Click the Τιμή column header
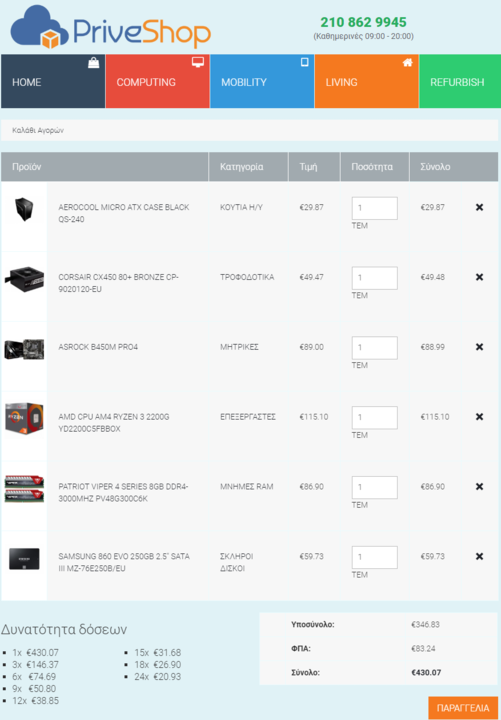Viewport: 501px width, 720px height. coord(314,167)
